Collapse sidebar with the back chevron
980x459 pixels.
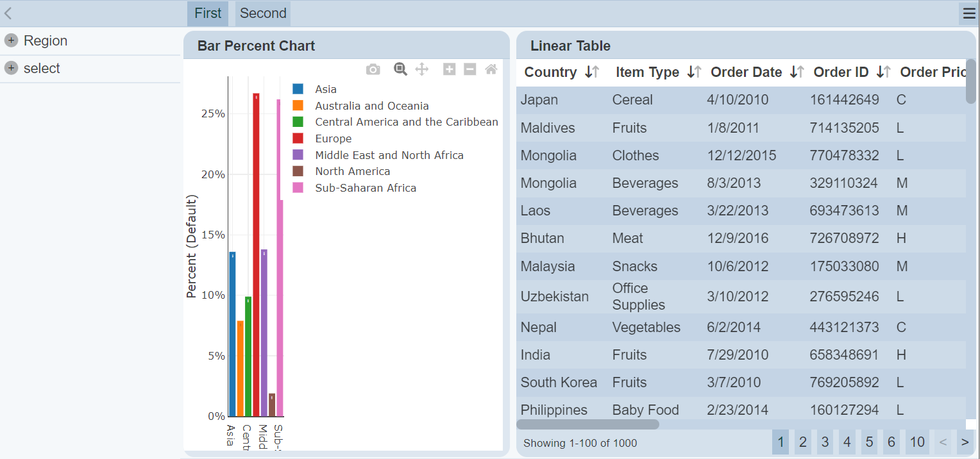pos(8,13)
